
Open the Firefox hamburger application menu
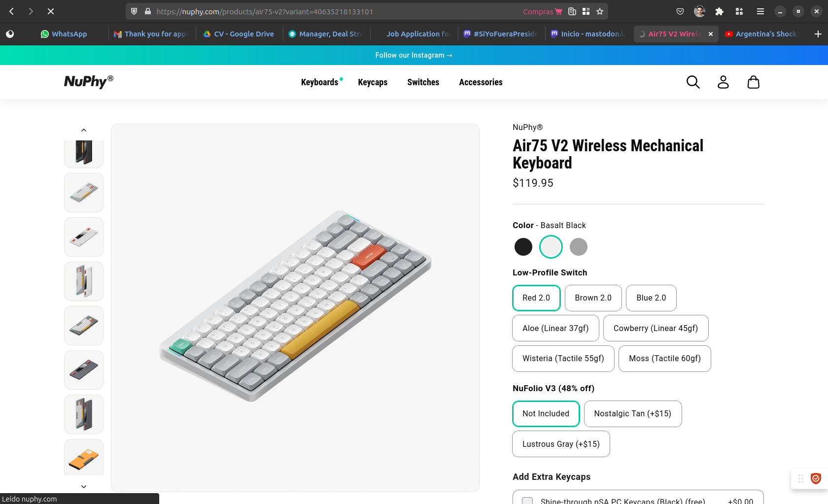click(760, 11)
